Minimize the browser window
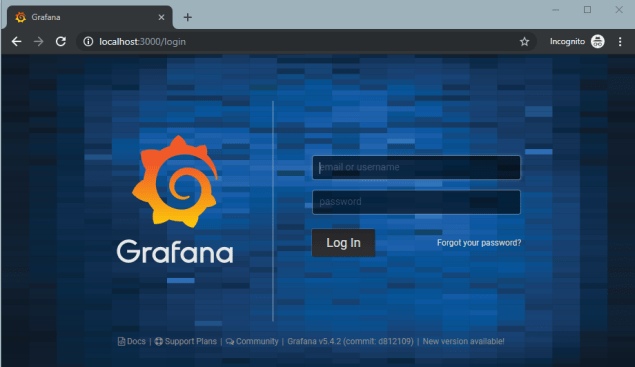 556,10
